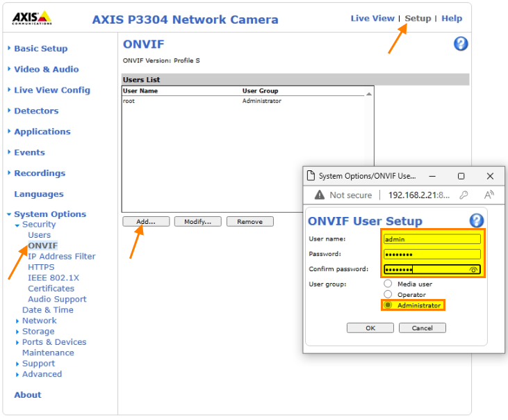The width and height of the screenshot is (508, 420).
Task: Click the User Group column header
Action: pos(260,90)
